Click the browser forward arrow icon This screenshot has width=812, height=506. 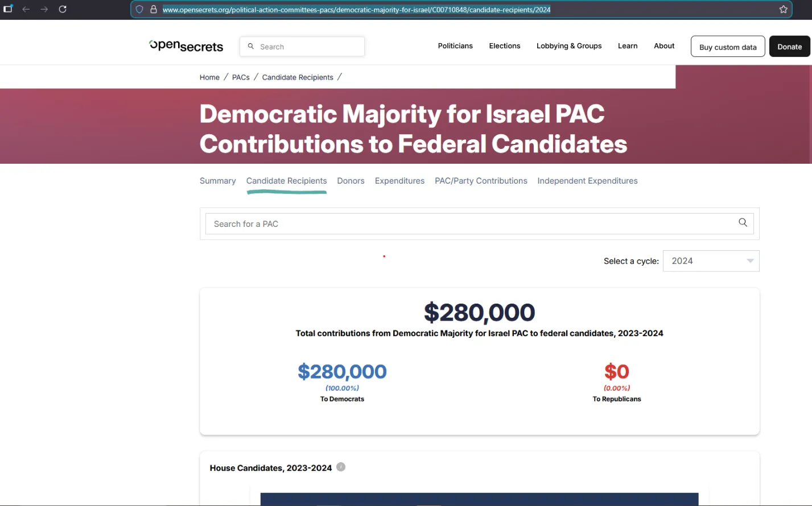pos(44,9)
